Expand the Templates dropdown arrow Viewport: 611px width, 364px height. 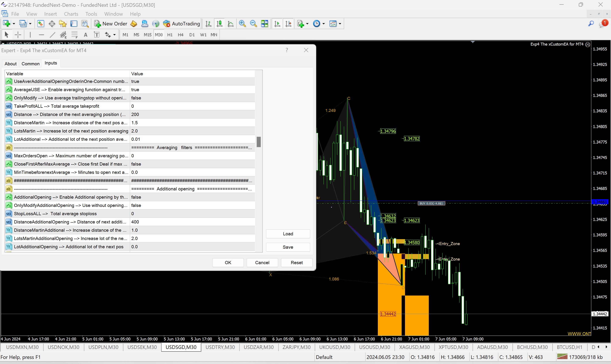340,24
